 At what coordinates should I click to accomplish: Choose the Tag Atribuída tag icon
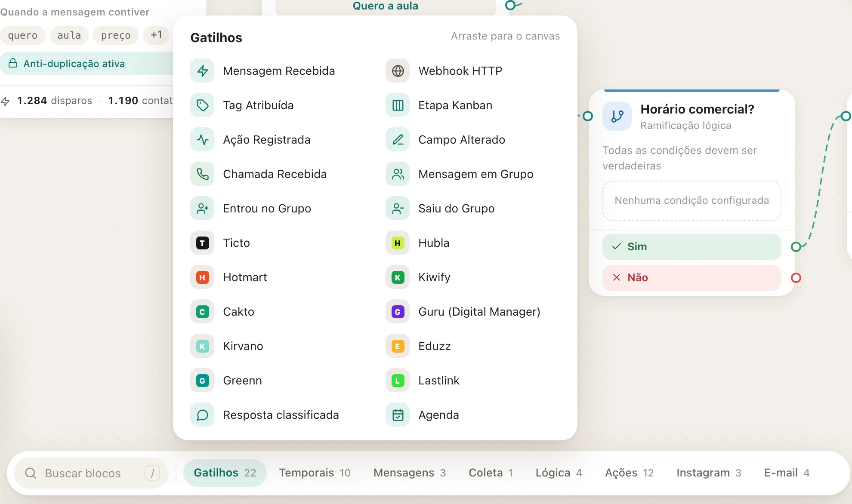tap(202, 105)
